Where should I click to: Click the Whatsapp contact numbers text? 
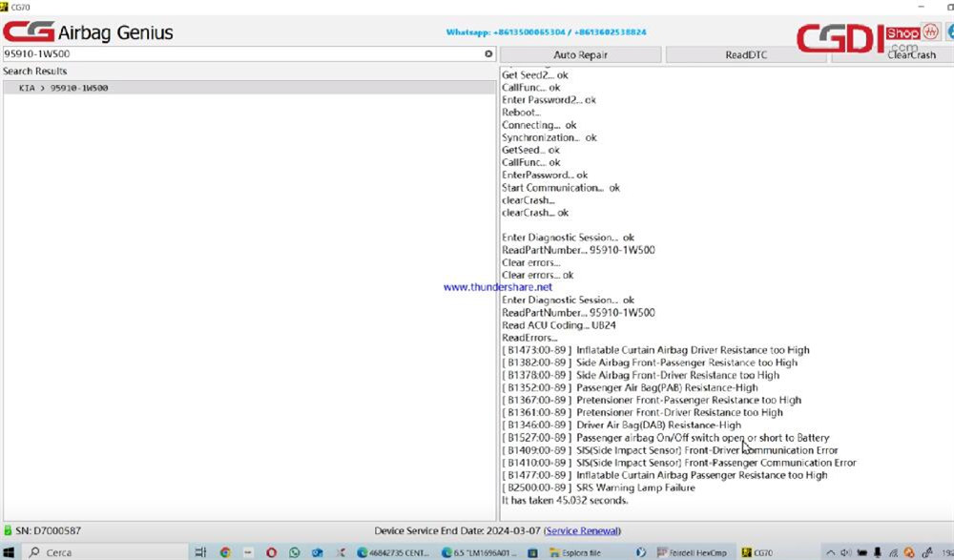click(547, 31)
